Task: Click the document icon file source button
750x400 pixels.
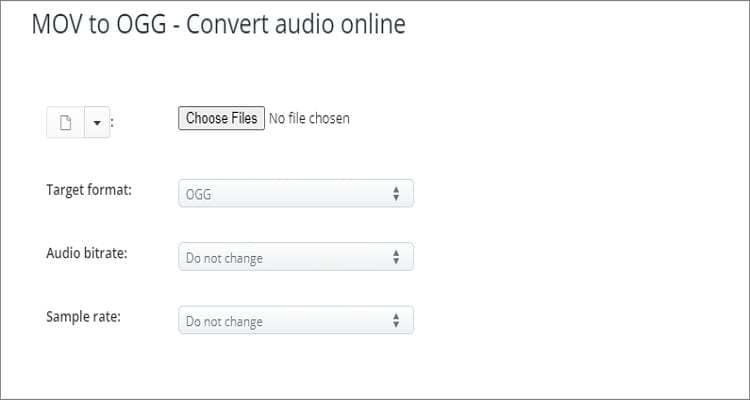Action: tap(66, 123)
